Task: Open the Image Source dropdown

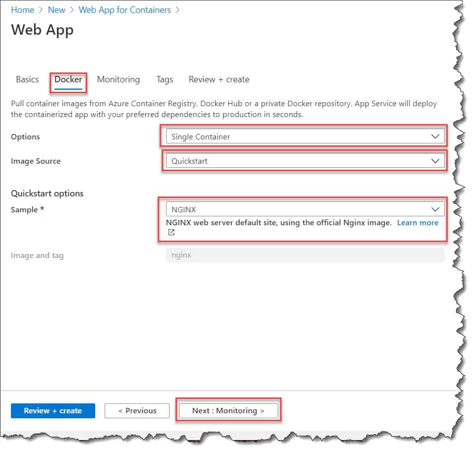Action: tap(304, 161)
